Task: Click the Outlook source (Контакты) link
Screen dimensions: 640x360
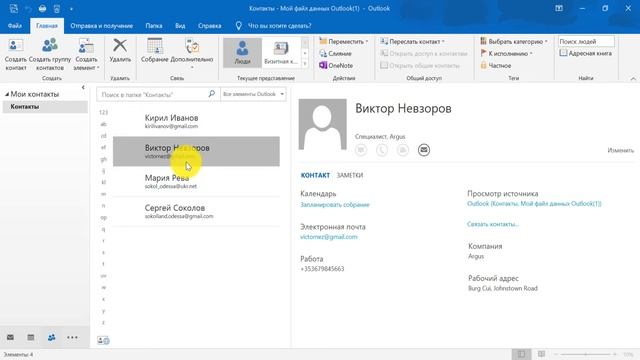Action: [x=534, y=204]
